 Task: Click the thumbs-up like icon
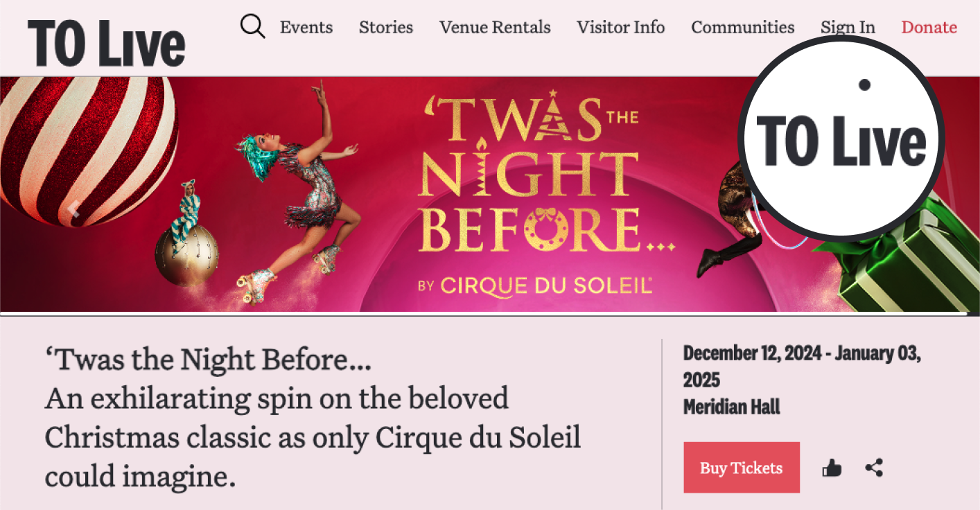[832, 468]
